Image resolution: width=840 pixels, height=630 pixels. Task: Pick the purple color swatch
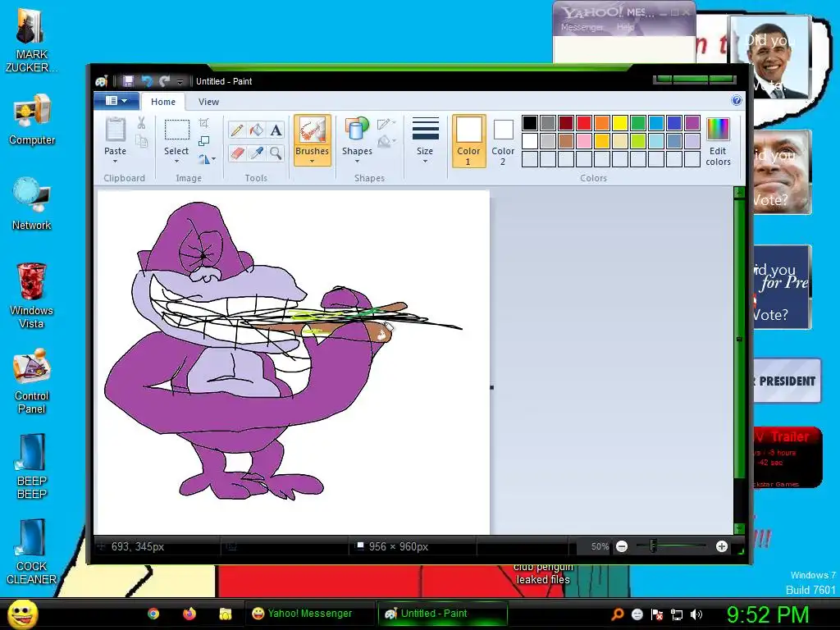point(692,123)
